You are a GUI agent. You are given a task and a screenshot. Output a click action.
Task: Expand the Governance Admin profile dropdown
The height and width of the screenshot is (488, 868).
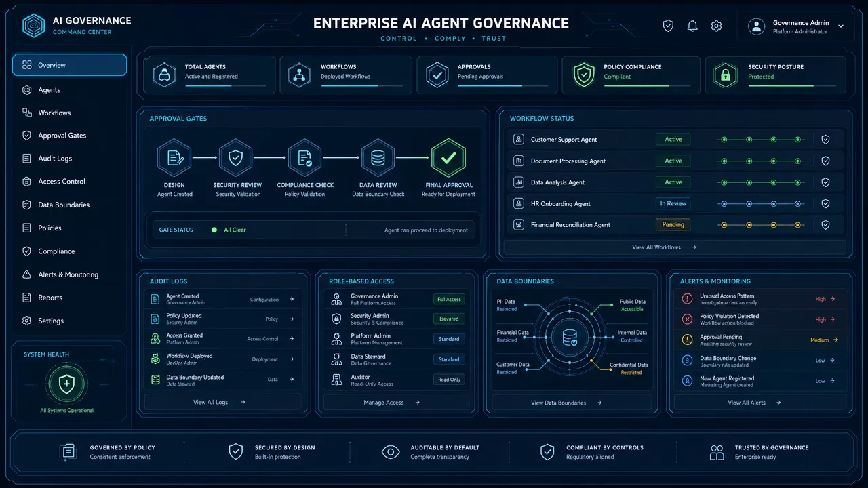[x=841, y=26]
